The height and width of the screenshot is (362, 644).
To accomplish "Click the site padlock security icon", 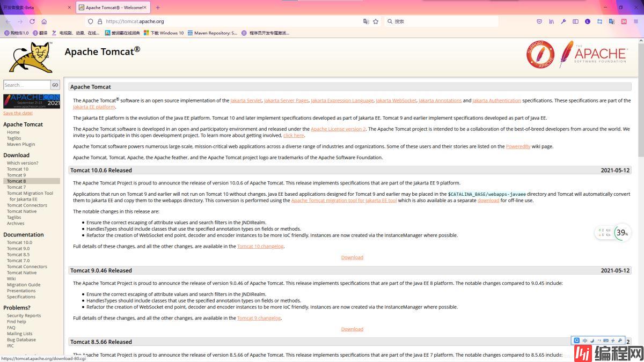I will coord(99,21).
